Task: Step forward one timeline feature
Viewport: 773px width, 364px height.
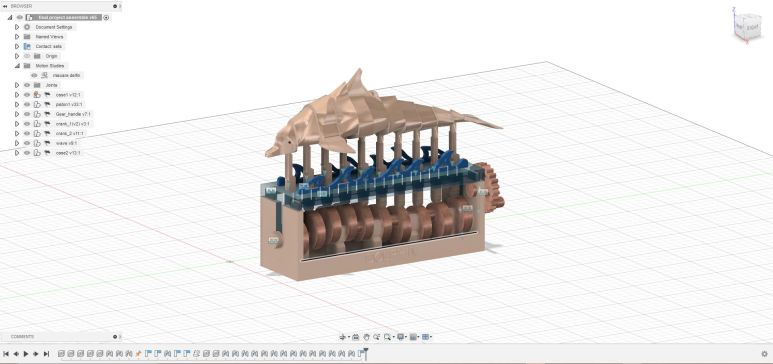Action: tap(36, 354)
